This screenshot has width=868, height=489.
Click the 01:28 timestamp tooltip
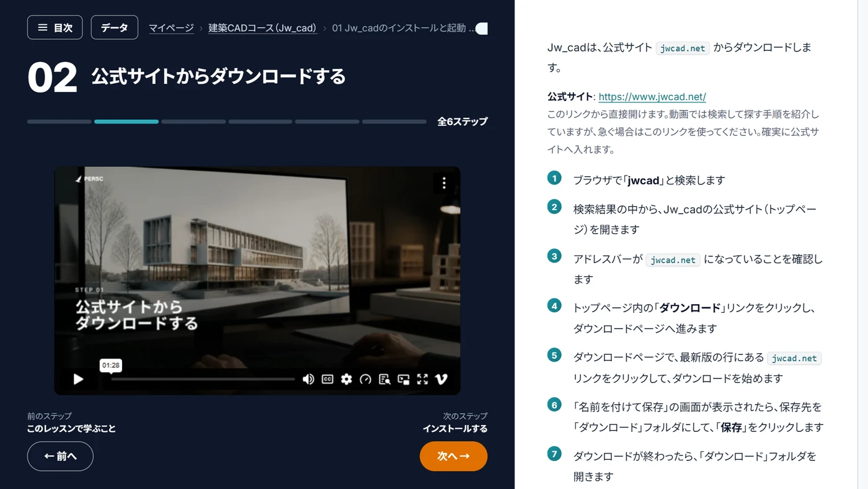click(111, 366)
